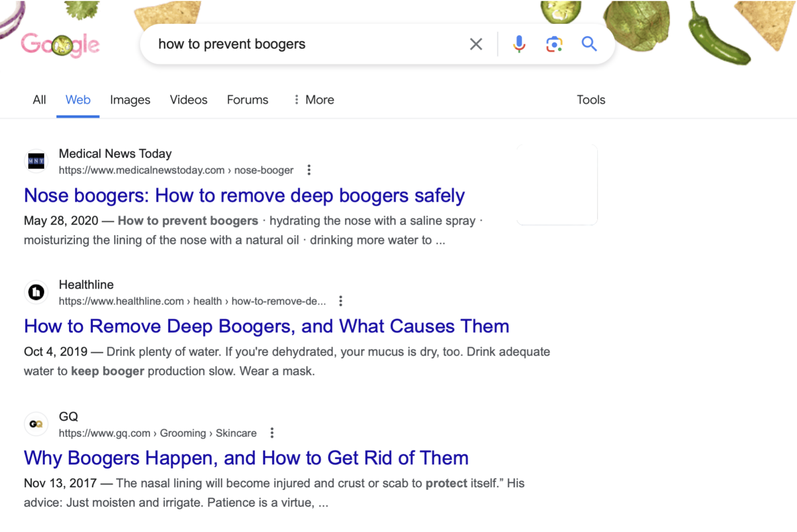
Task: Click the medicalnewstoday.com URL breadcrumb
Action: pos(176,170)
